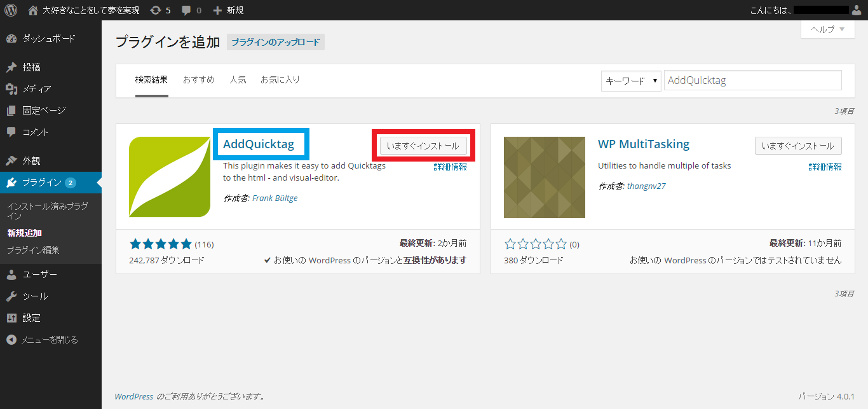The image size is (868, 409).
Task: Open インストール済みプラグイン submenu item
Action: pos(48,211)
